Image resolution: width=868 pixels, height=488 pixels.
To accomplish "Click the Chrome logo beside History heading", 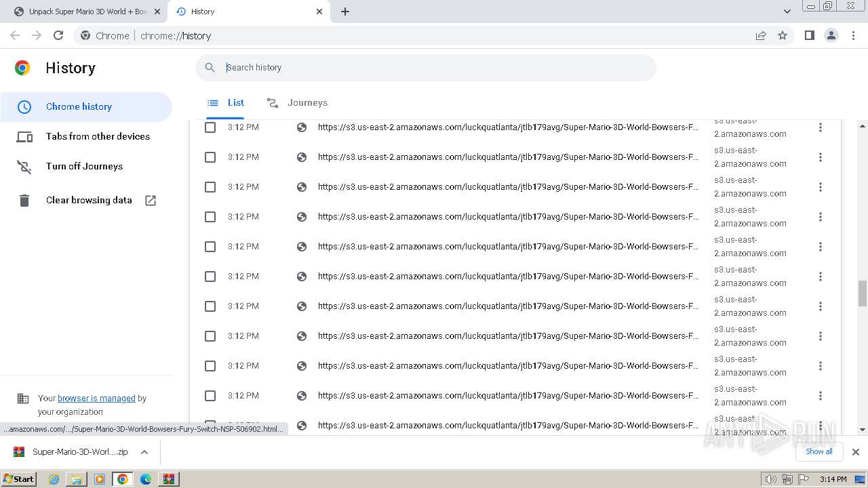I will click(x=22, y=68).
